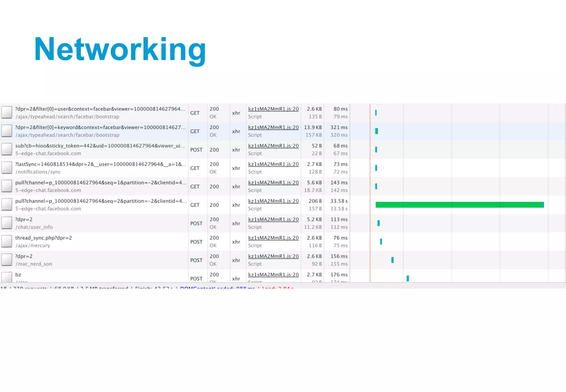The width and height of the screenshot is (566, 392).
Task: Click waterfall bar of the bz request
Action: [408, 278]
